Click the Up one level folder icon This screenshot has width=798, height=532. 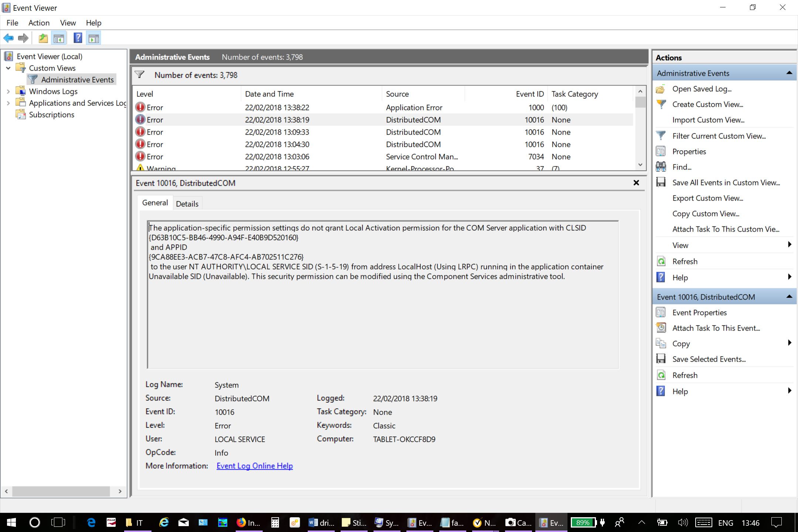43,38
